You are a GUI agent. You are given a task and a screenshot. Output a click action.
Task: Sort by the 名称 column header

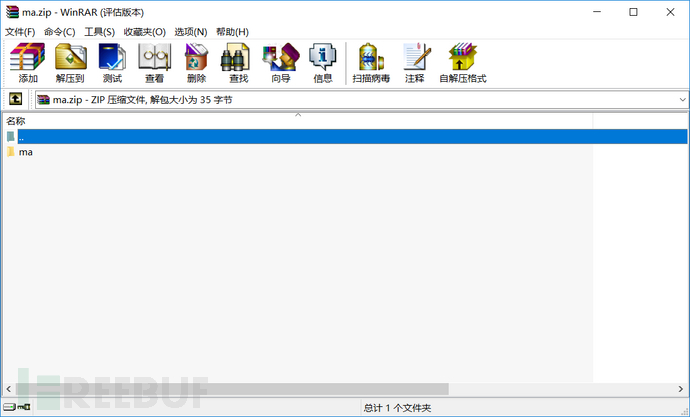pos(298,121)
